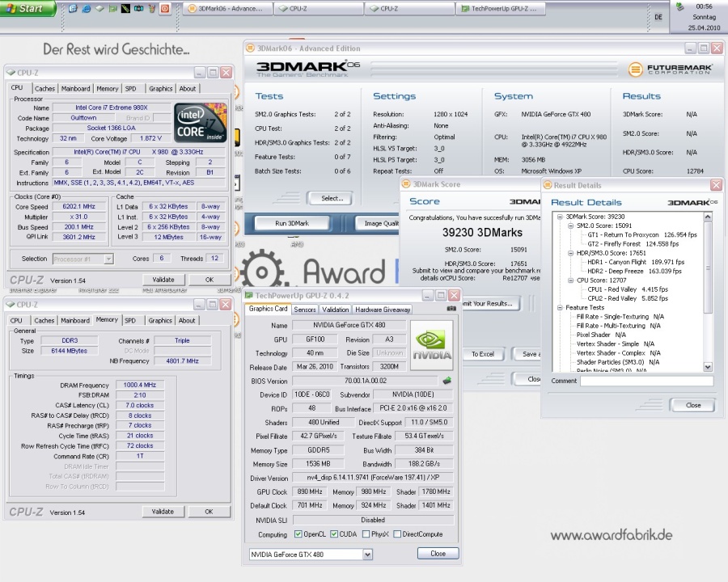Click the CPU-Z quick launch chip icon
Image resolution: width=728 pixels, height=582 pixels.
coord(99,8)
